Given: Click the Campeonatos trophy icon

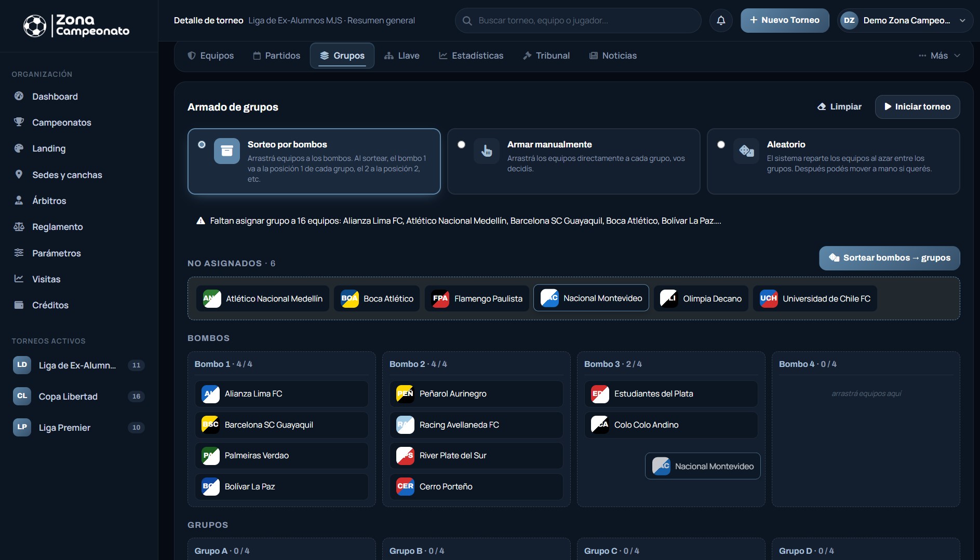Looking at the screenshot, I should click(x=19, y=122).
